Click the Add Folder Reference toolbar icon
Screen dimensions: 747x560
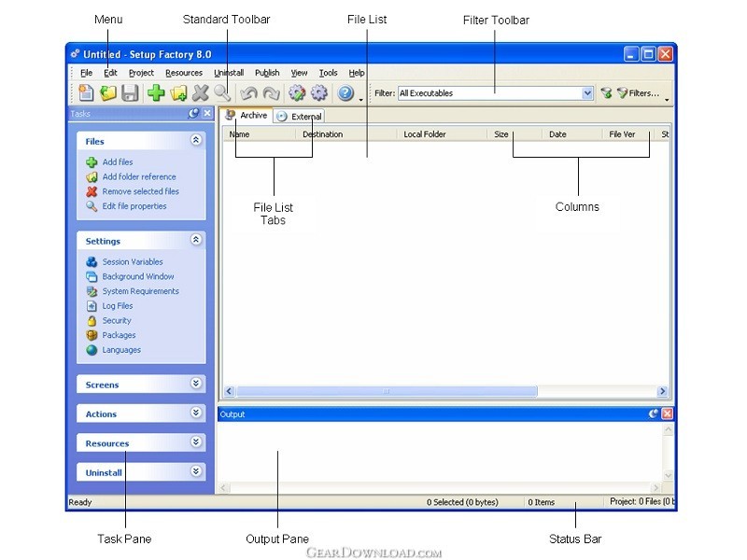[x=178, y=92]
